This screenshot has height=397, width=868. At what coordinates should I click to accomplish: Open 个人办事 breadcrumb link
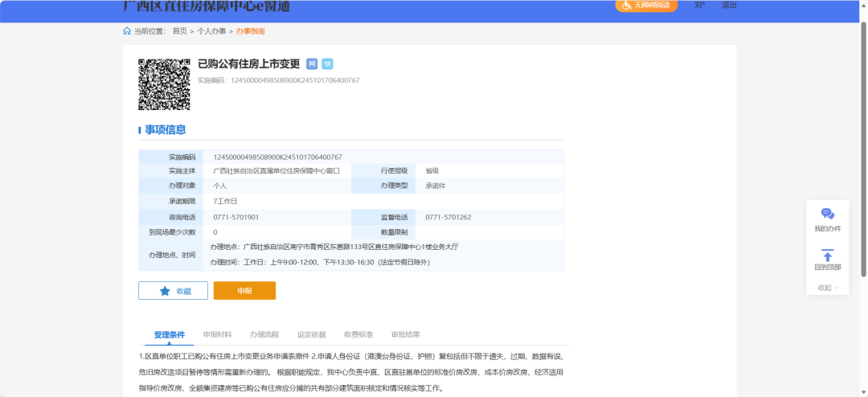[211, 31]
